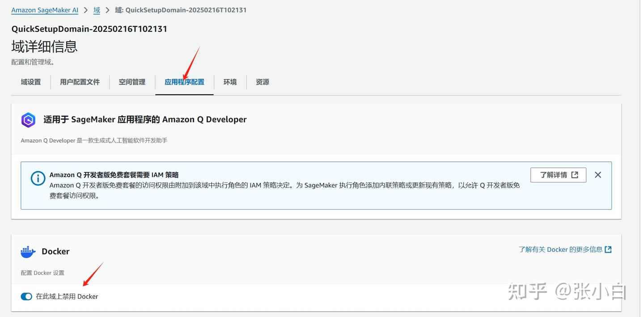The height and width of the screenshot is (317, 644).
Task: Toggle the disable Docker on this domain switch
Action: (26, 296)
